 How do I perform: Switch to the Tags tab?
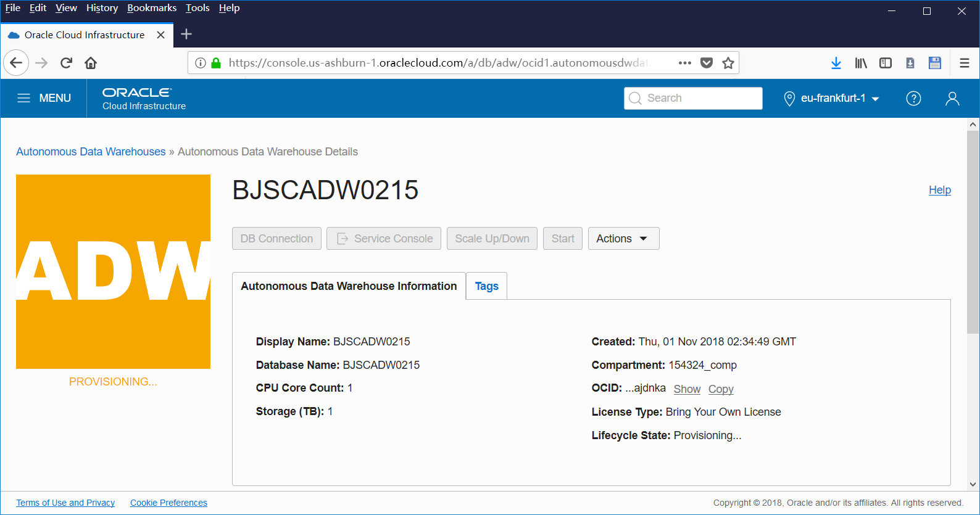(x=486, y=286)
